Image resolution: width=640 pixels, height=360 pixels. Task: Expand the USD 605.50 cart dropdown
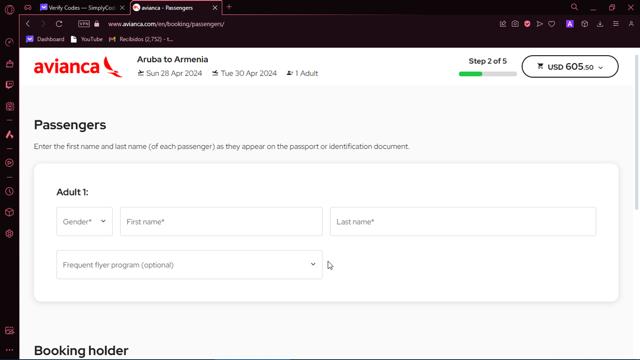(x=570, y=67)
